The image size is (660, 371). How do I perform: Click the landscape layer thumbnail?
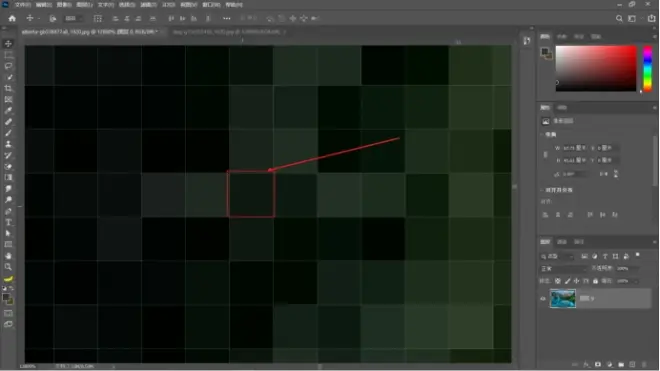pos(563,299)
